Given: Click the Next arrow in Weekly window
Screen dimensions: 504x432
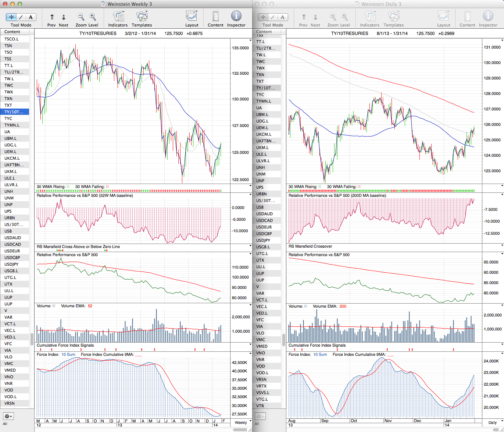Looking at the screenshot, I should coord(64,17).
